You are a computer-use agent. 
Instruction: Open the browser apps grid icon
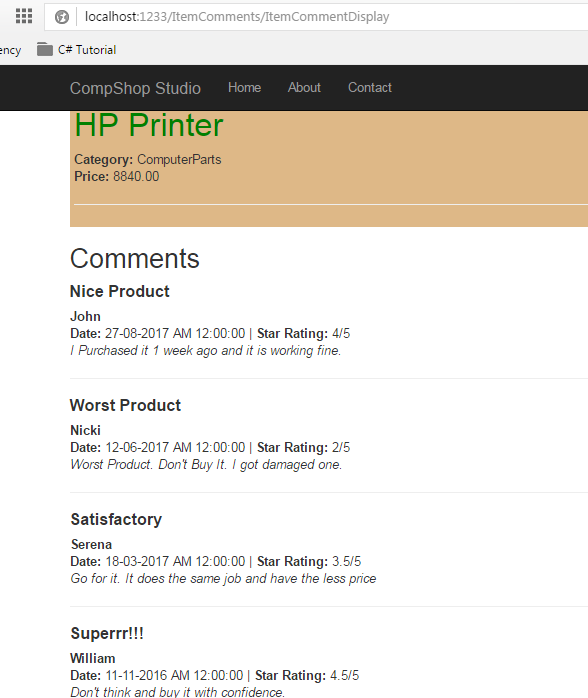tap(24, 16)
